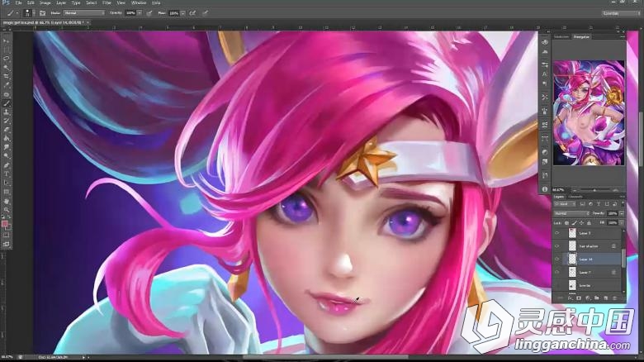This screenshot has height=362, width=644.
Task: Select the Eraser tool
Action: 6,130
